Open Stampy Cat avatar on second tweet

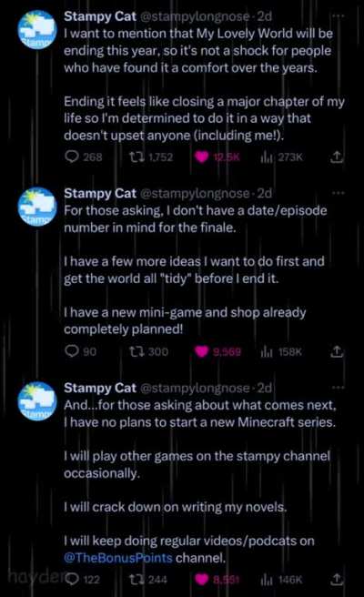click(x=37, y=207)
